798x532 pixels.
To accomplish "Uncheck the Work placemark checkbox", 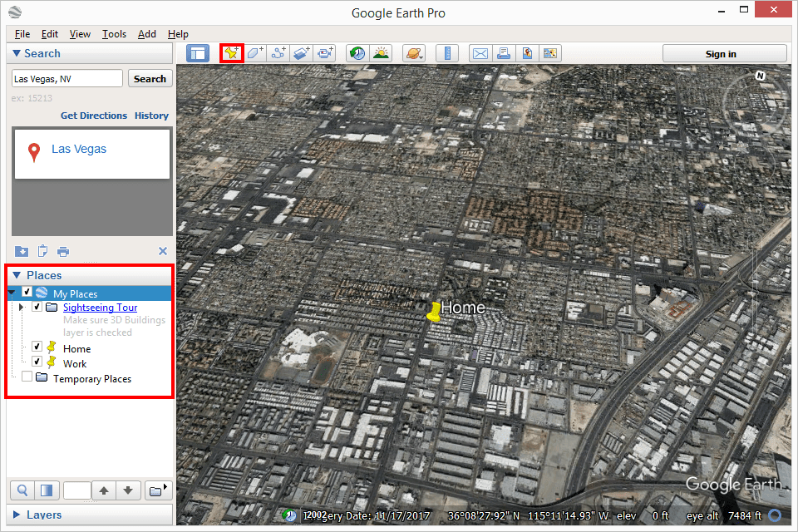I will pos(37,362).
